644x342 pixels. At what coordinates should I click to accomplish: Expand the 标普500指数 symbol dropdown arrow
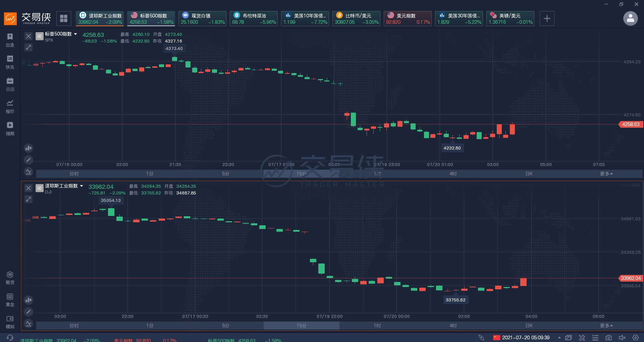pyautogui.click(x=75, y=34)
